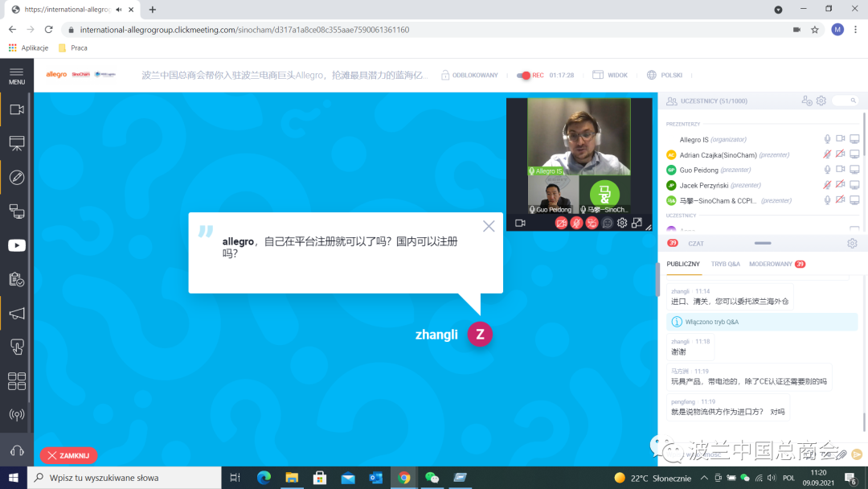
Task: Open the screen sharing tool in sidebar
Action: click(x=16, y=212)
